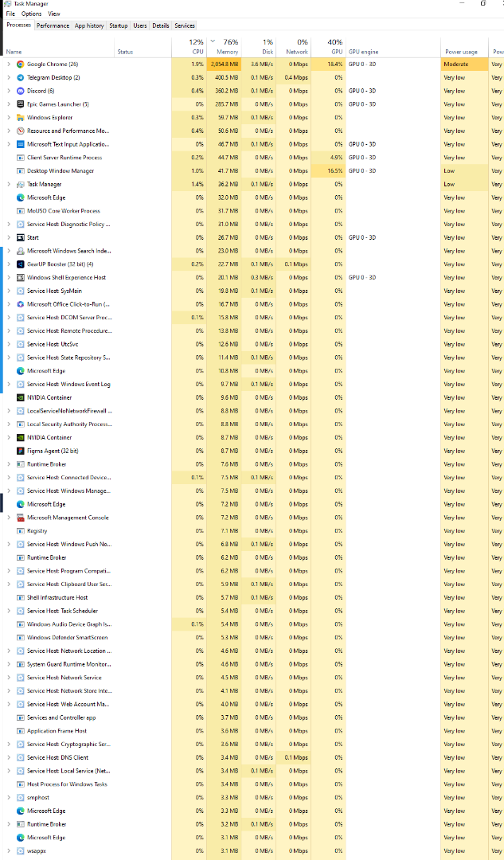Image resolution: width=504 pixels, height=860 pixels.
Task: Expand the wsappx process
Action: (9, 850)
